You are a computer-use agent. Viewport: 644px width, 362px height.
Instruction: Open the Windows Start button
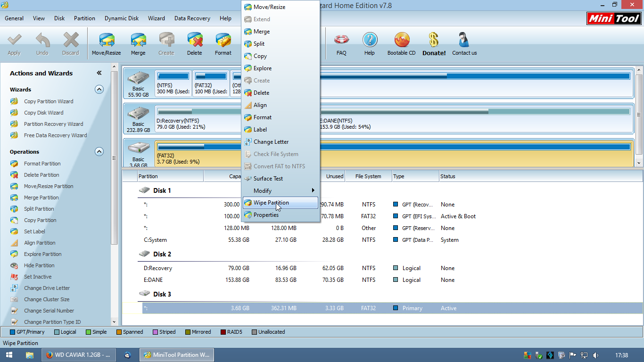click(9, 355)
